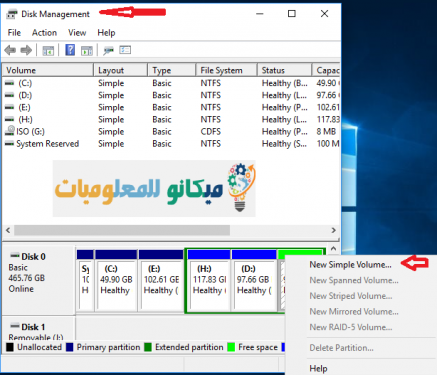Sort by the File System column header
This screenshot has width=437, height=375.
[226, 70]
